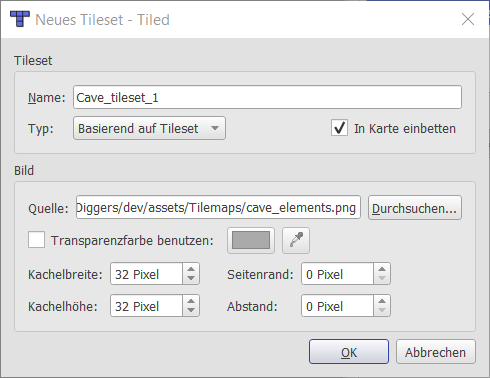Screen dimensions: 490x378
Task: Click the Tiled logo in title bar
Action: (20, 19)
